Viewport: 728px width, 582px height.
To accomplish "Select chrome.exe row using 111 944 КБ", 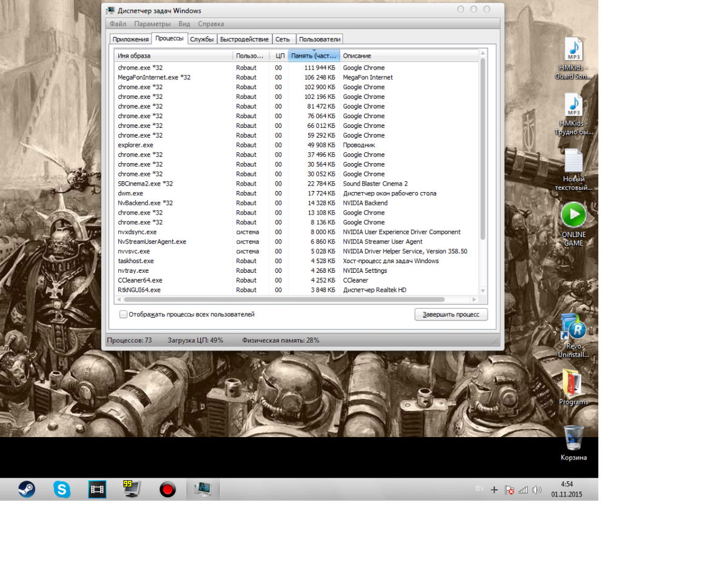I will [x=297, y=68].
